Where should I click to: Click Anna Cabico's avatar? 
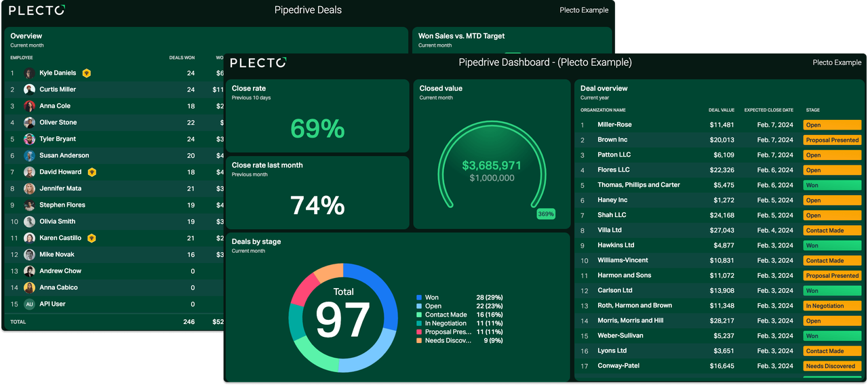[29, 287]
